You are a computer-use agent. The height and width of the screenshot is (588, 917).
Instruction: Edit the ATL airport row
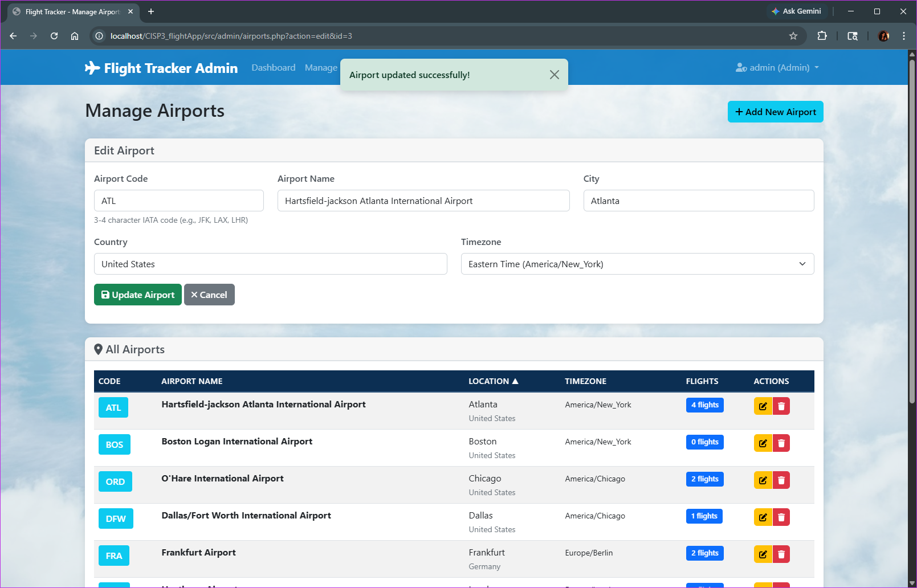coord(763,406)
